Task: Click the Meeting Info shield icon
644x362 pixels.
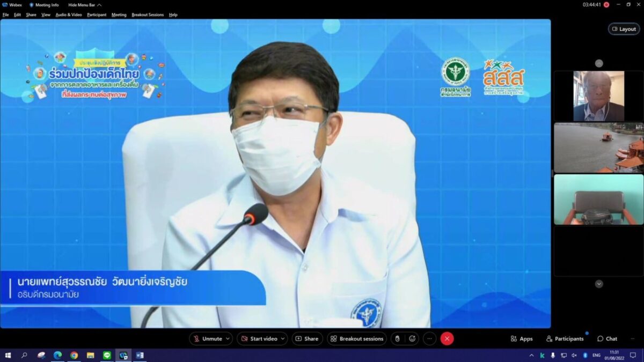Action: click(32, 5)
